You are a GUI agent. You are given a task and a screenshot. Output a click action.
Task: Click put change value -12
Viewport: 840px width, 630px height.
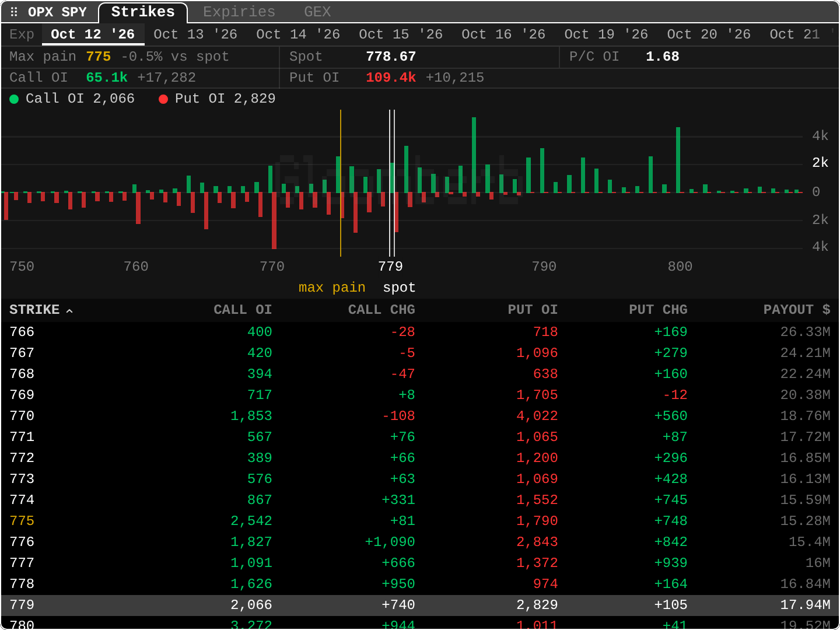pyautogui.click(x=675, y=395)
